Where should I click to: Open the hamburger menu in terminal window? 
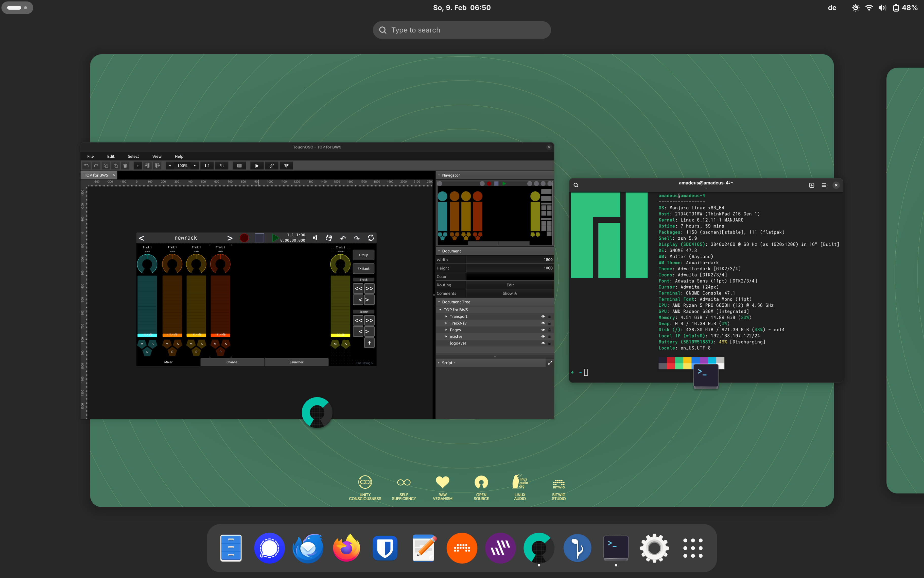(824, 185)
